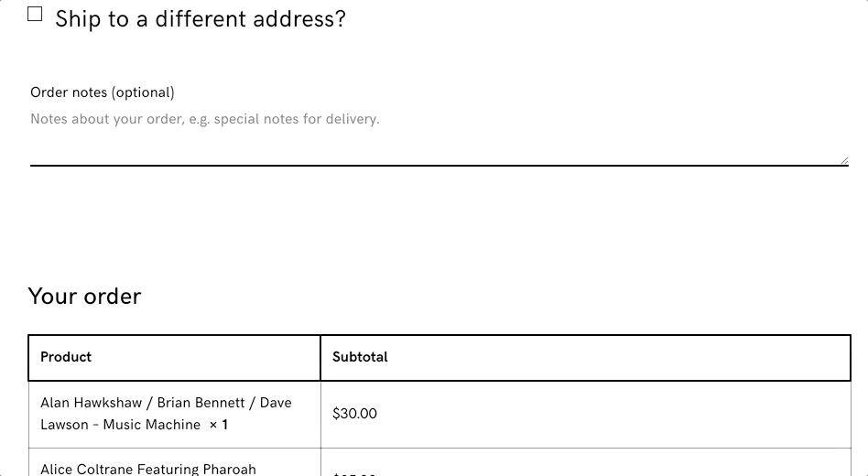The height and width of the screenshot is (476, 868).
Task: Click the Subtotal column header
Action: 360,357
